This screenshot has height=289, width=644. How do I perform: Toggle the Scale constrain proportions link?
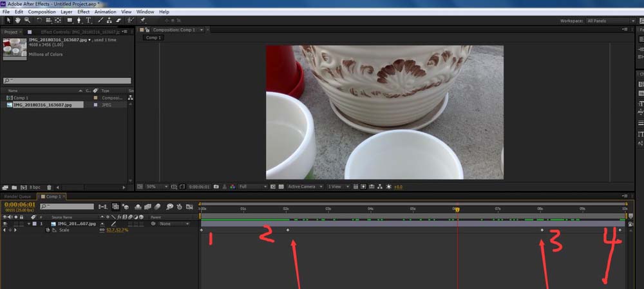(x=102, y=230)
